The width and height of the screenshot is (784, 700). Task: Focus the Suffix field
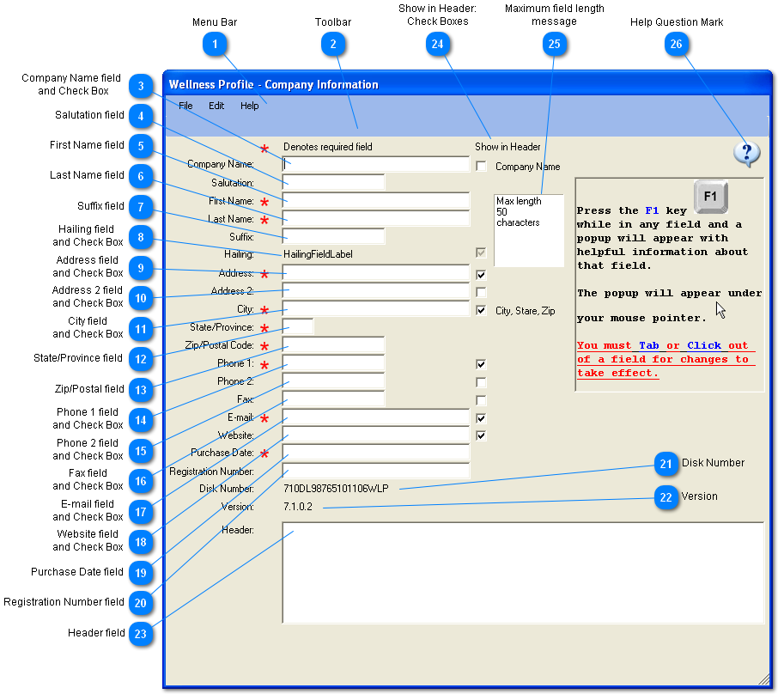[333, 236]
